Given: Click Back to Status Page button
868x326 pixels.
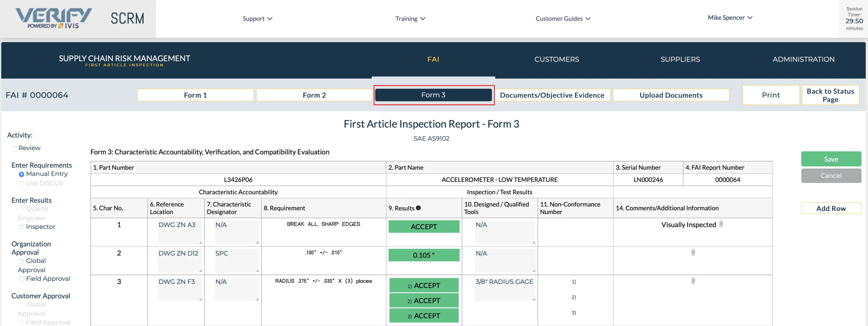Looking at the screenshot, I should pos(830,95).
